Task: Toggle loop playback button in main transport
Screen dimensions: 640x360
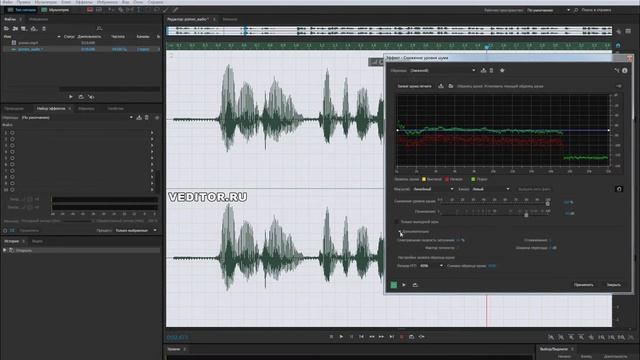Action: 411,337
